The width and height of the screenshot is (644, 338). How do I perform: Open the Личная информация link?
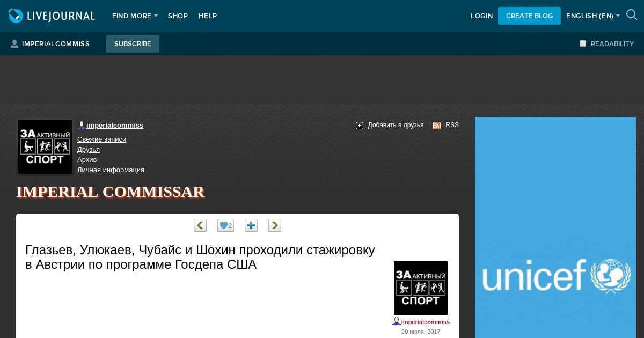(x=111, y=170)
